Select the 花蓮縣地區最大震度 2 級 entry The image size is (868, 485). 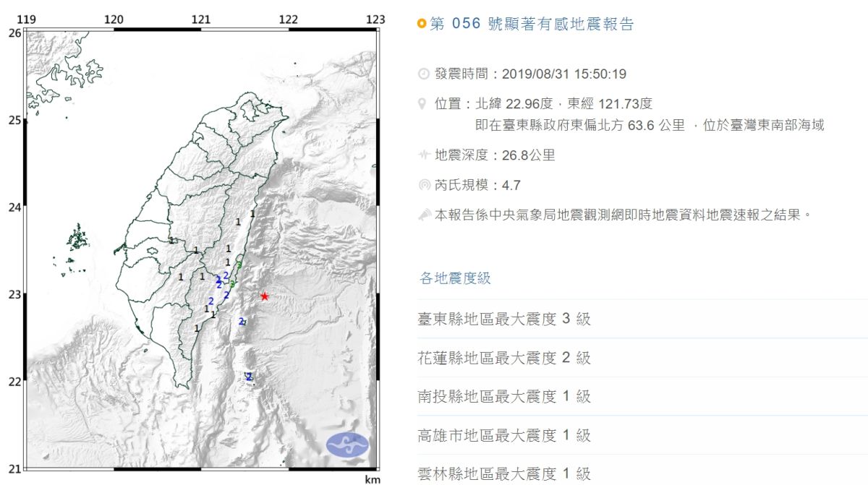502,358
